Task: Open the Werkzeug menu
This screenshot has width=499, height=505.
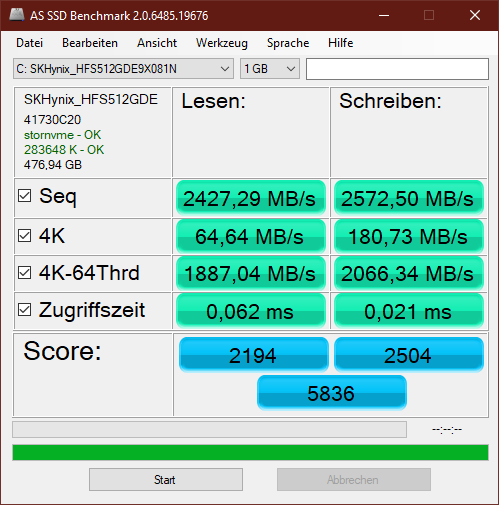Action: click(222, 43)
